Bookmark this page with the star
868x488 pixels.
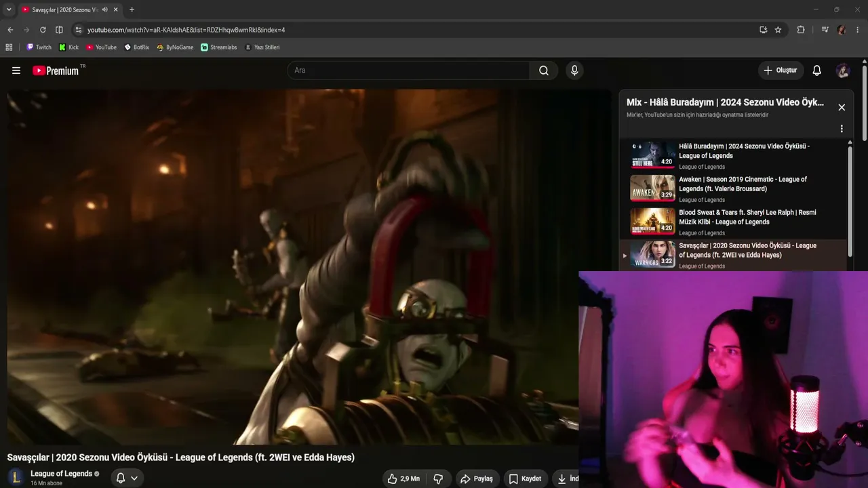click(778, 30)
